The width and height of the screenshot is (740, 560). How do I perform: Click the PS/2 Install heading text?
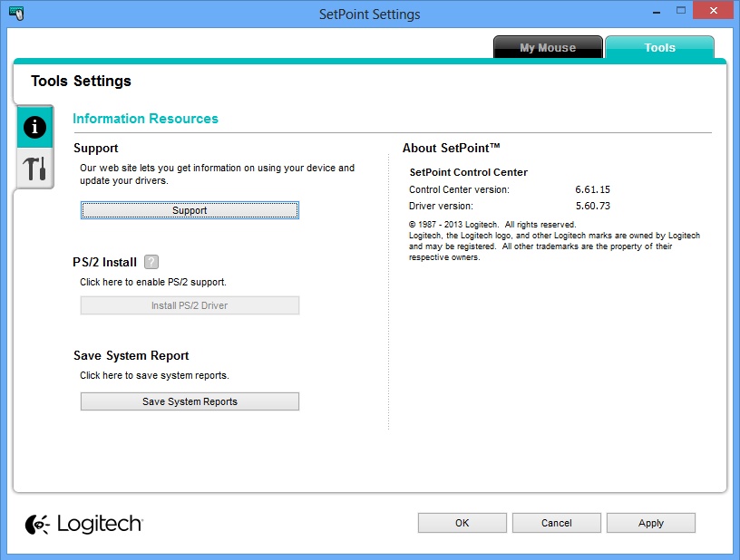pyautogui.click(x=105, y=262)
